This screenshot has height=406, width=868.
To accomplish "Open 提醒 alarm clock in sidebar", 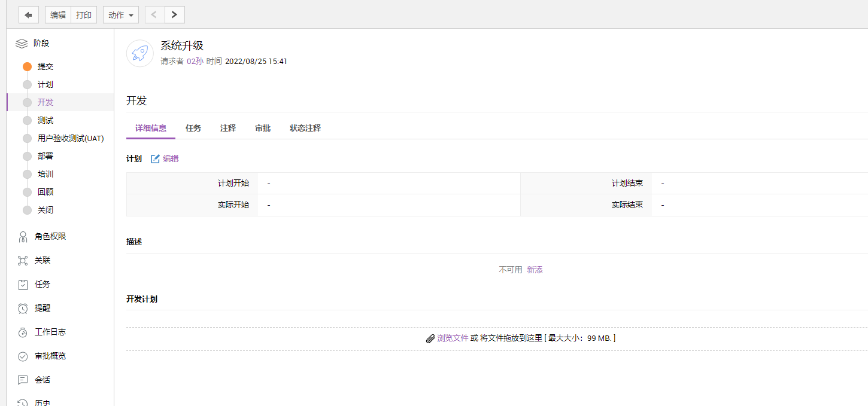I will click(43, 308).
